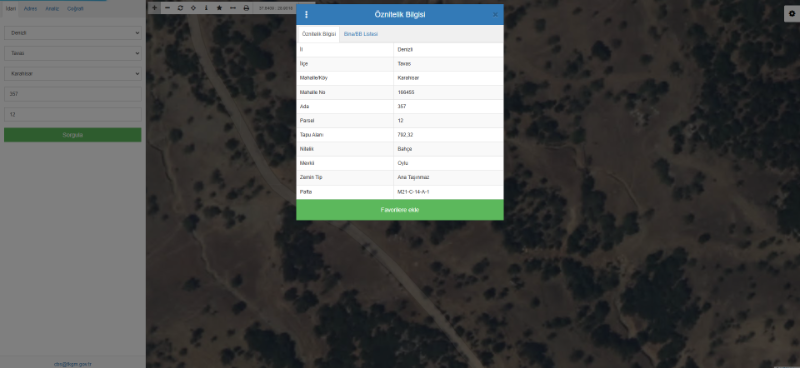Click the Mevkii row value

[x=403, y=163]
